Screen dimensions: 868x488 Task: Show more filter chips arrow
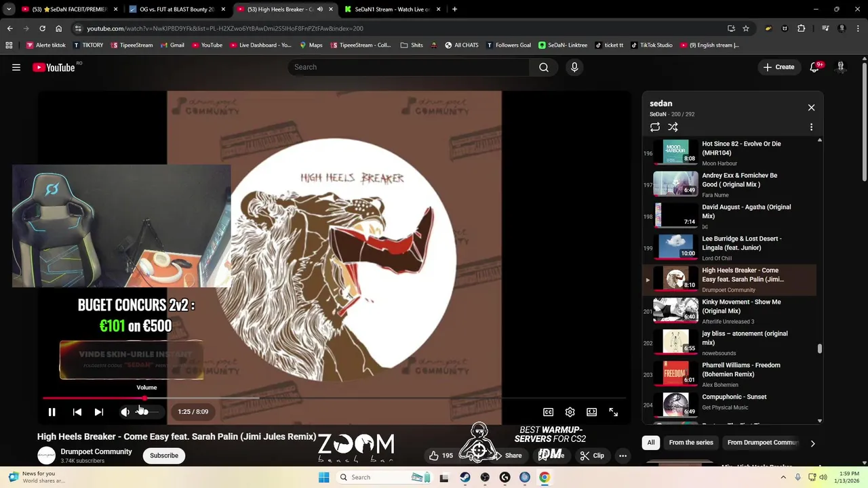tap(812, 443)
